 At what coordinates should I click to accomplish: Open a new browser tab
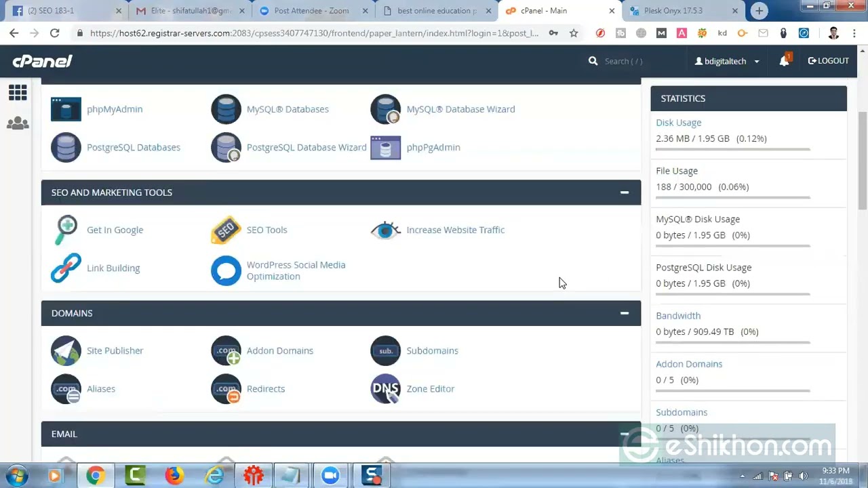click(x=759, y=11)
